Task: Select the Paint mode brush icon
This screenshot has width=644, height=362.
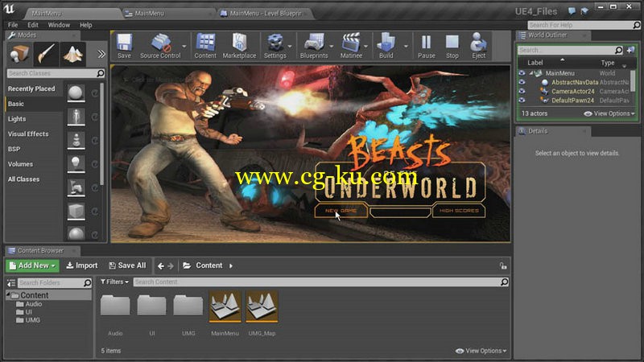Action: click(x=46, y=54)
